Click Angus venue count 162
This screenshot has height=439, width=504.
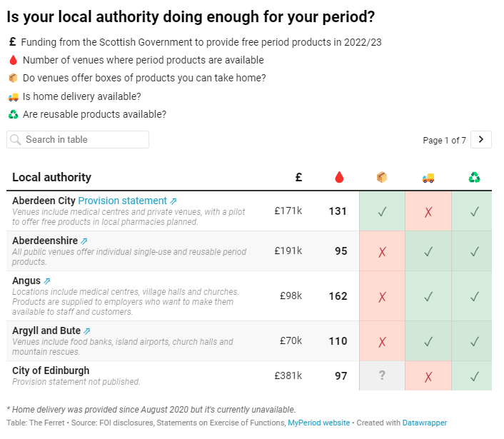tap(338, 296)
